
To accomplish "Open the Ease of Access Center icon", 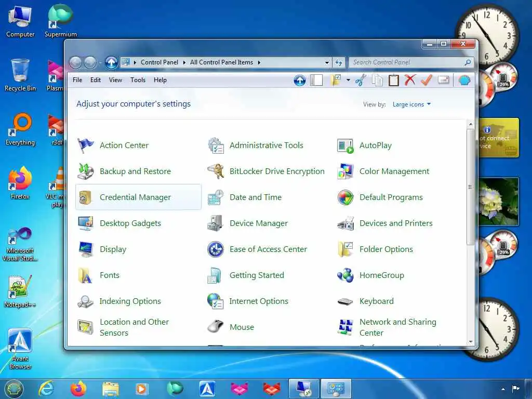I will click(x=216, y=249).
